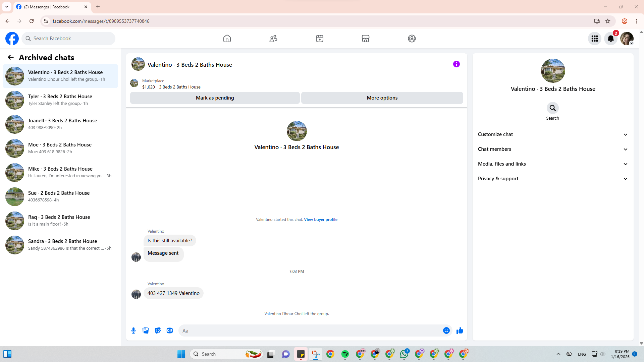644x362 pixels.
Task: Open the Facebook notifications bell
Action: click(611, 39)
